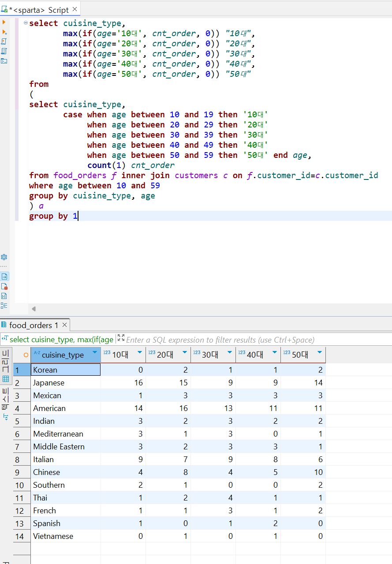Switch to the text view side tab
The height and width of the screenshot is (564, 392).
(5, 404)
